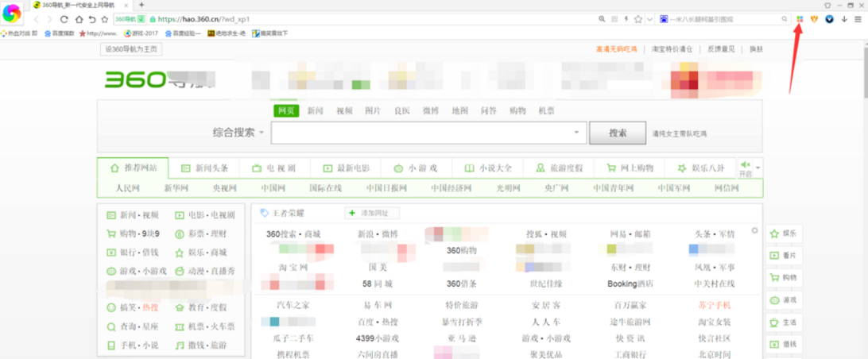Click the undo closed tab icon
Screen dimensions: 868x359
92,19
